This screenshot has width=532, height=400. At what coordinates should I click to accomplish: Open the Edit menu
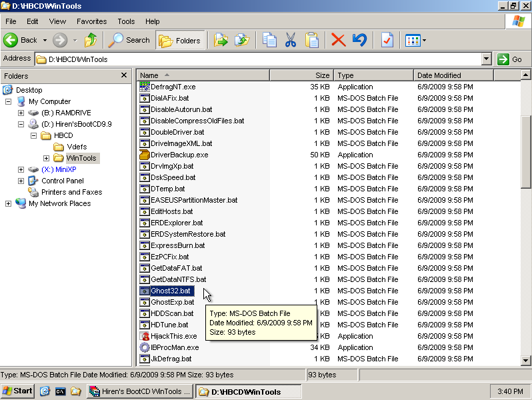point(32,21)
